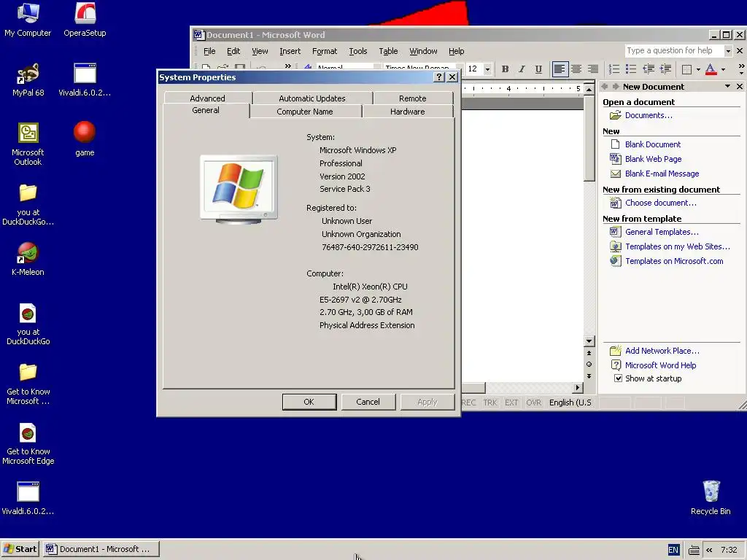747x560 pixels.
Task: Switch to the Hardware tab
Action: tap(407, 111)
